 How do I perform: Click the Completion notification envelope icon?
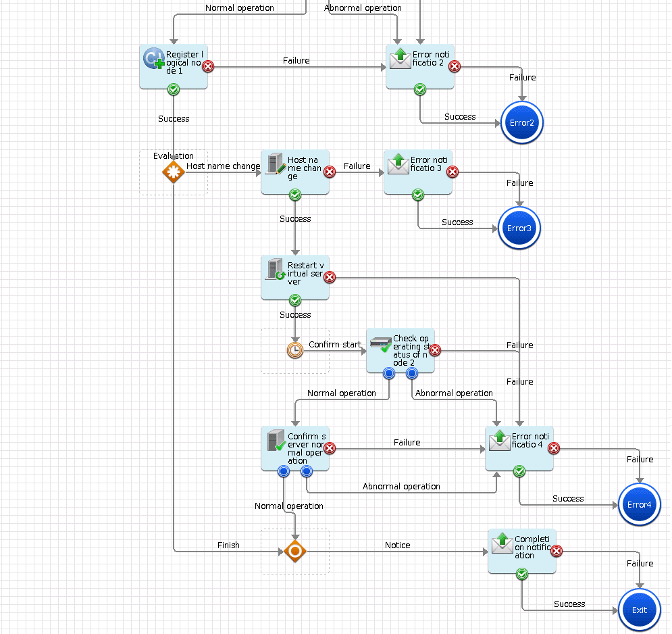coord(502,543)
